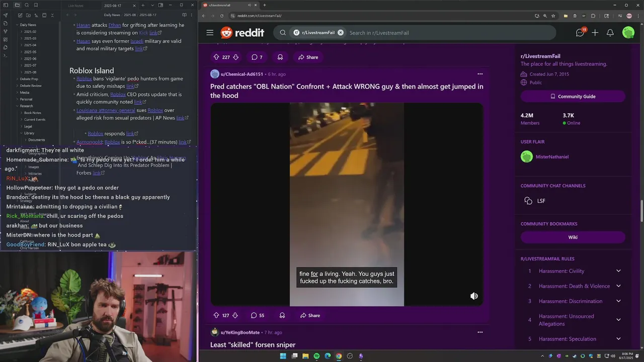Share the post with 127 votes
The height and width of the screenshot is (362, 644).
(310, 316)
